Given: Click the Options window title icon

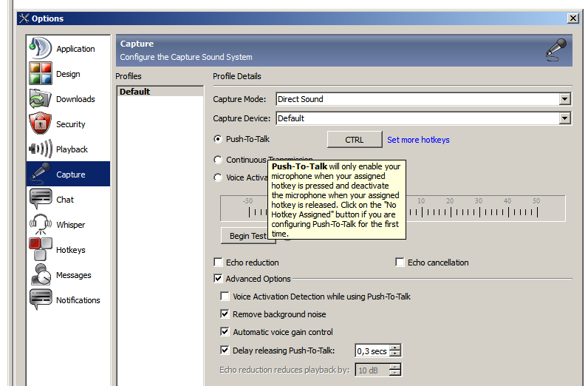Looking at the screenshot, I should point(24,18).
